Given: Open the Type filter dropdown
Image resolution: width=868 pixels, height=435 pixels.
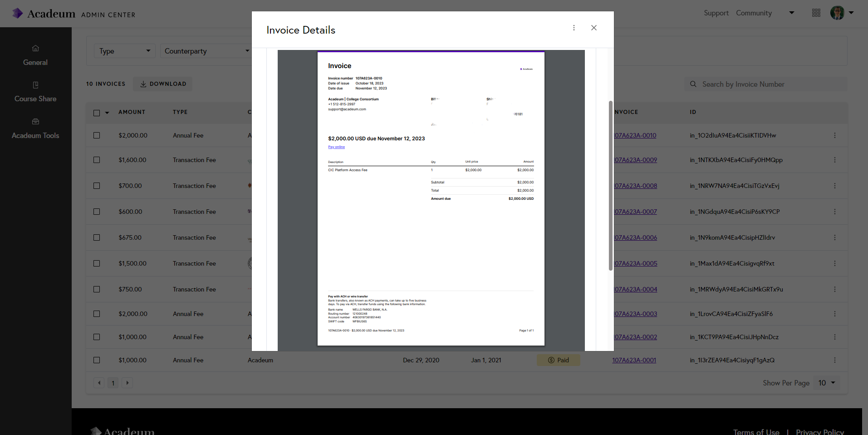Looking at the screenshot, I should (124, 51).
